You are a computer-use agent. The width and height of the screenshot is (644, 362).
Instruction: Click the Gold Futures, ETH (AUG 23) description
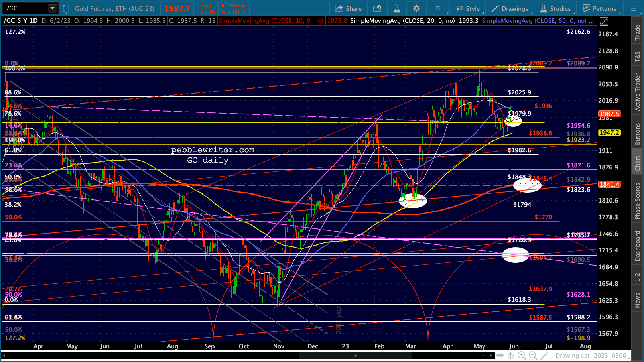coord(114,8)
